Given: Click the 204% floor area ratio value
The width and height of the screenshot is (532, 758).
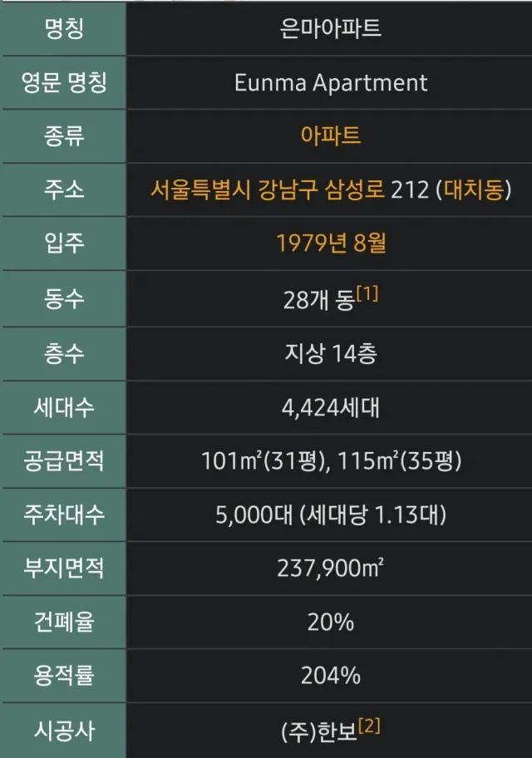Looking at the screenshot, I should 330,676.
